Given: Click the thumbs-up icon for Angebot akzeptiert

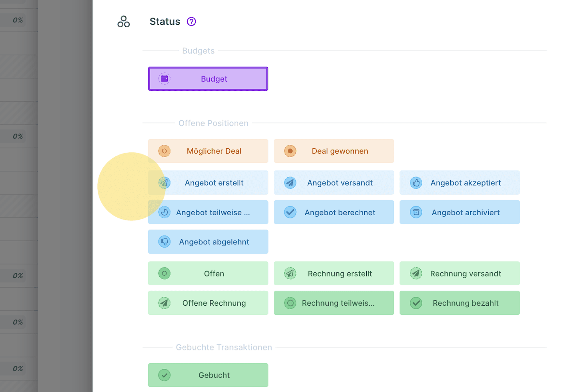Looking at the screenshot, I should point(416,183).
